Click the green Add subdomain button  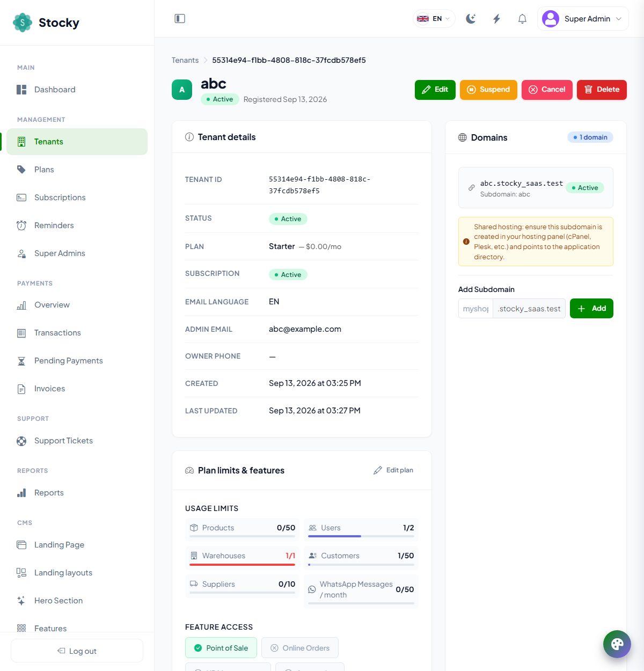(x=591, y=309)
